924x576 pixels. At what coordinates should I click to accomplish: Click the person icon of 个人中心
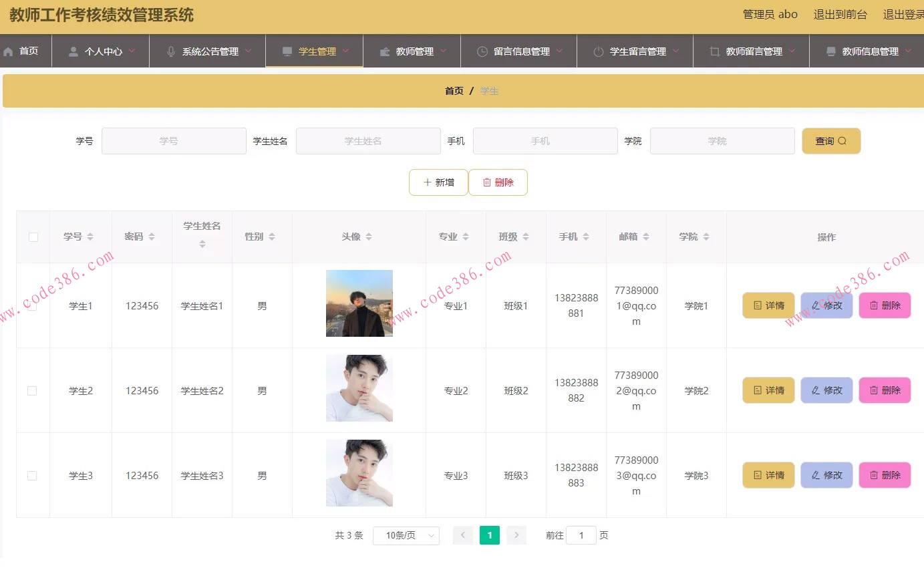click(x=73, y=51)
